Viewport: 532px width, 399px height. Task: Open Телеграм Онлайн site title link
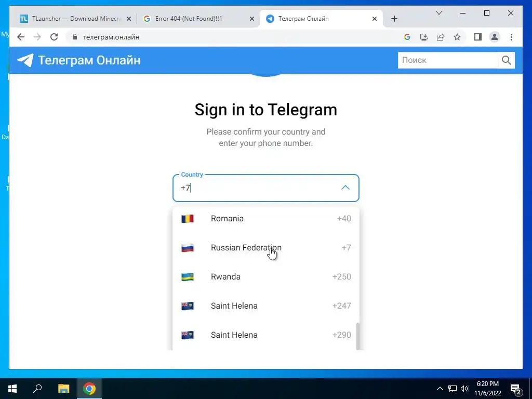tap(89, 60)
